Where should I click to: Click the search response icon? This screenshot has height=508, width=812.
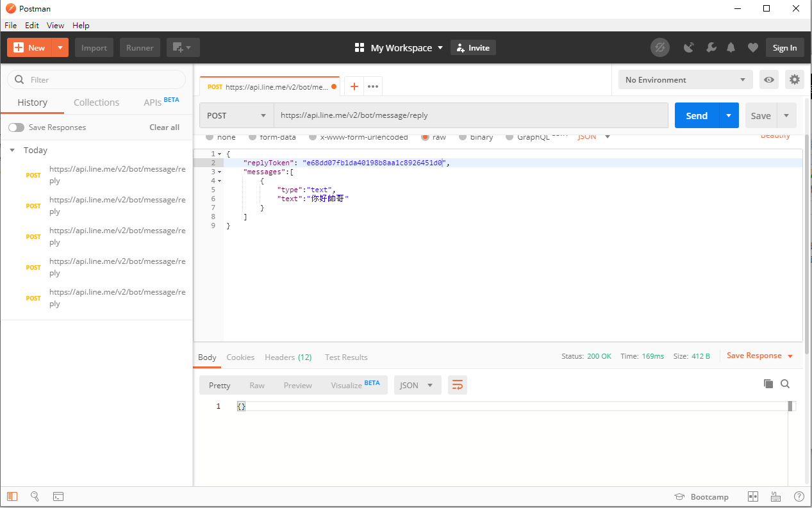(x=785, y=384)
